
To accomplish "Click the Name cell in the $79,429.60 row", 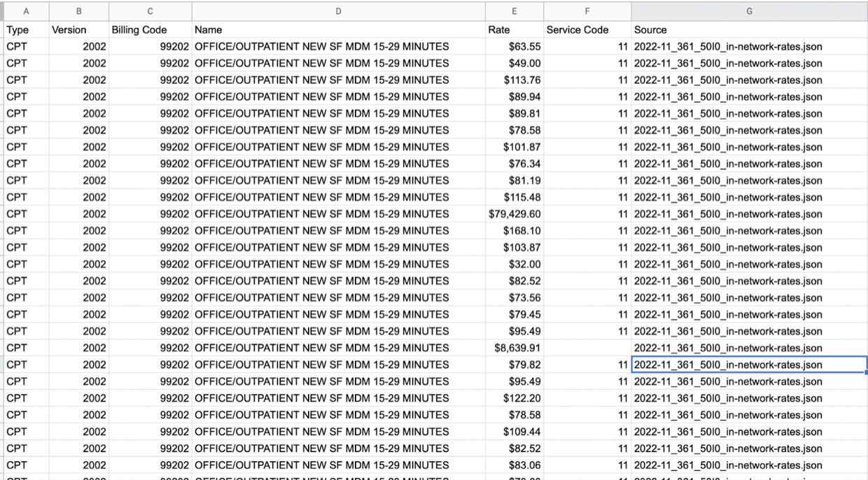I will pos(339,214).
